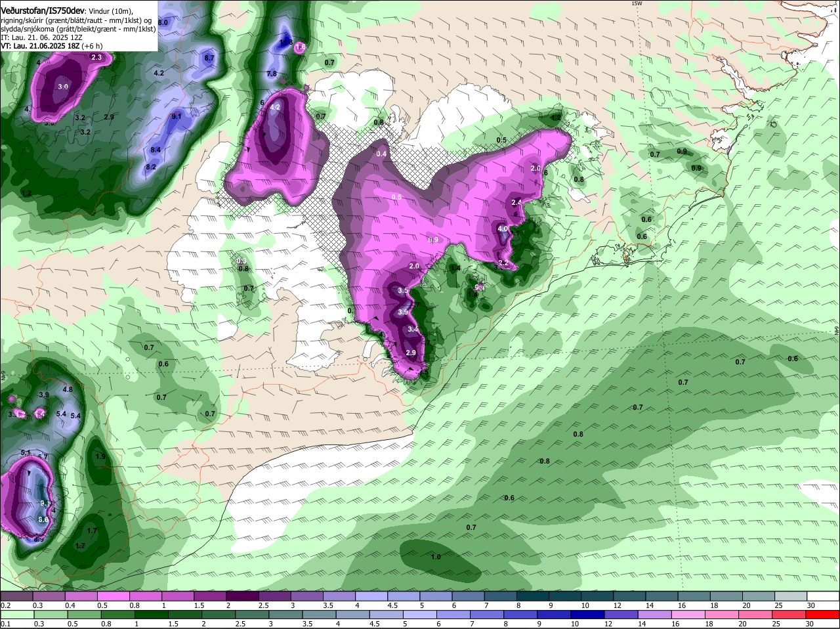This screenshot has width=840, height=629.
Task: Click the 8.4 value on the map
Action: pyautogui.click(x=156, y=150)
